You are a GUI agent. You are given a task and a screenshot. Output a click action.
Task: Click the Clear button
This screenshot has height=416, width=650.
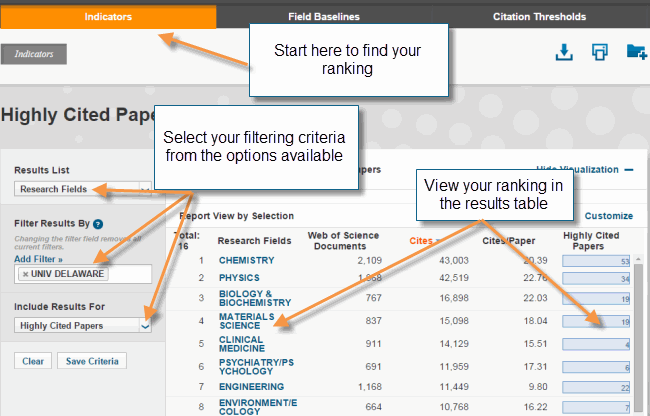[x=33, y=361]
